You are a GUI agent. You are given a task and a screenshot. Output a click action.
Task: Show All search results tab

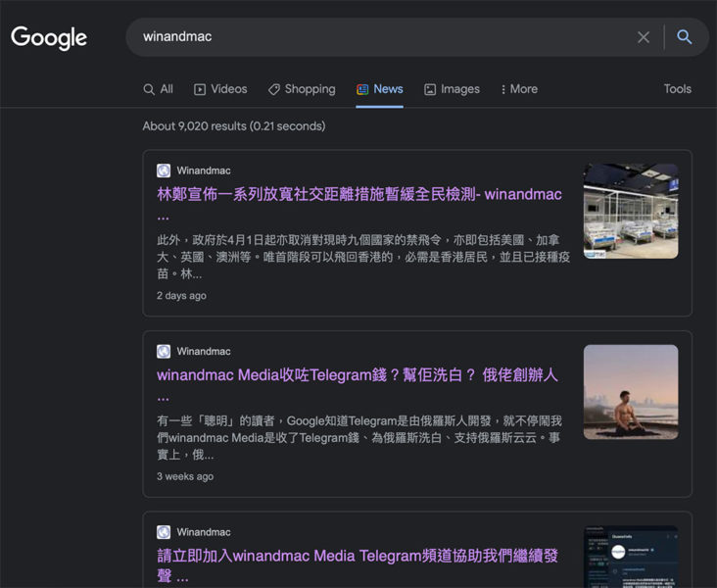158,89
